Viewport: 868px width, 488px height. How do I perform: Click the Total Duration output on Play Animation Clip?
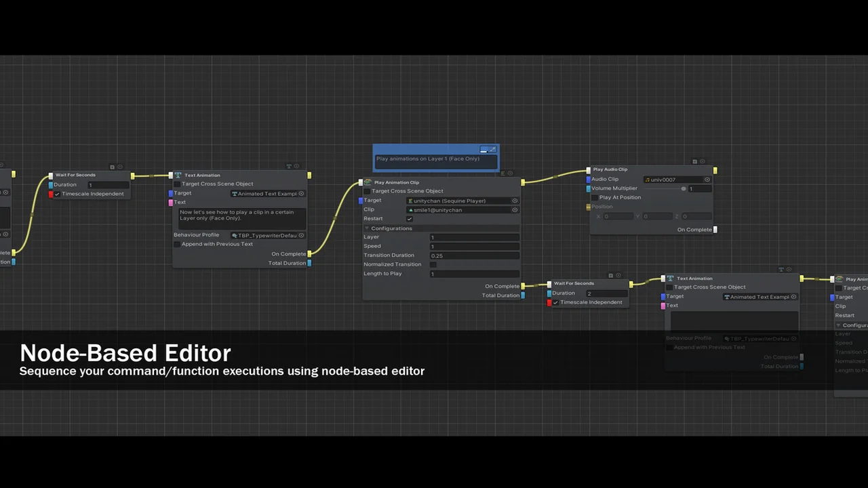[x=523, y=296]
